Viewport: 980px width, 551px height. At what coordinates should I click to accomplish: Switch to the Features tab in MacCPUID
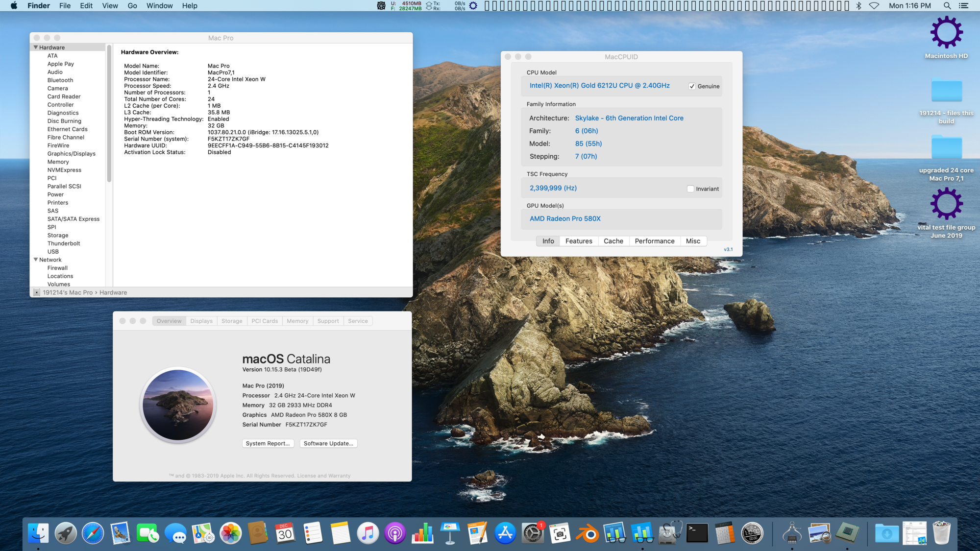coord(579,241)
